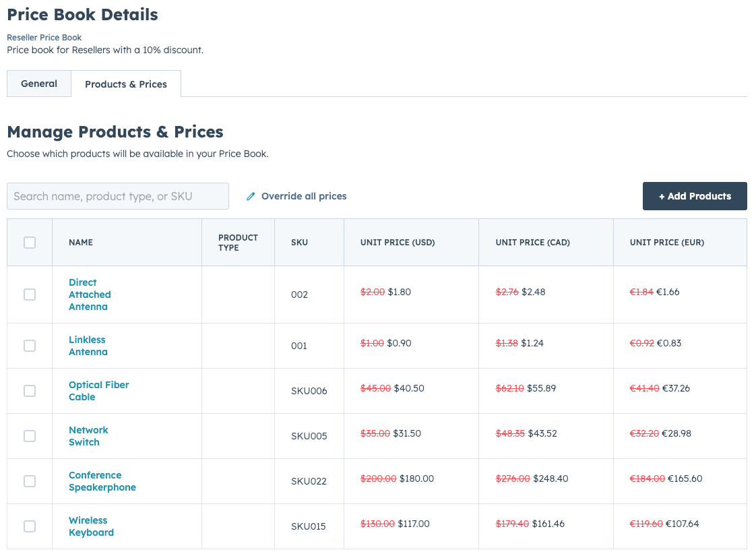Check the Direct Attached Antenna row checkbox

(29, 294)
